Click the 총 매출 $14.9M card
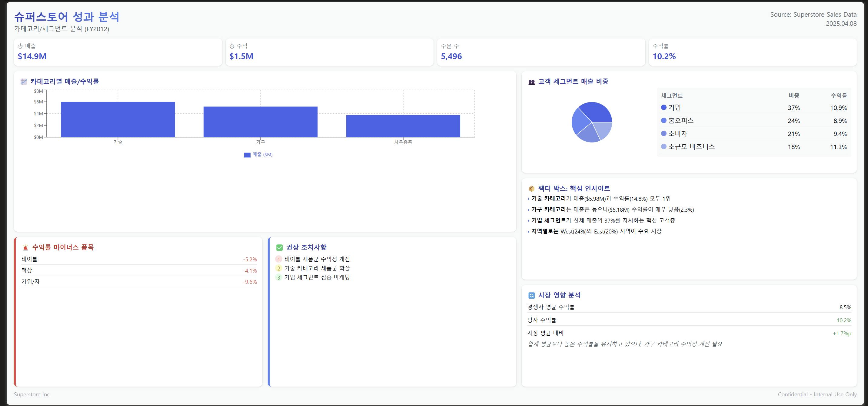 click(118, 52)
